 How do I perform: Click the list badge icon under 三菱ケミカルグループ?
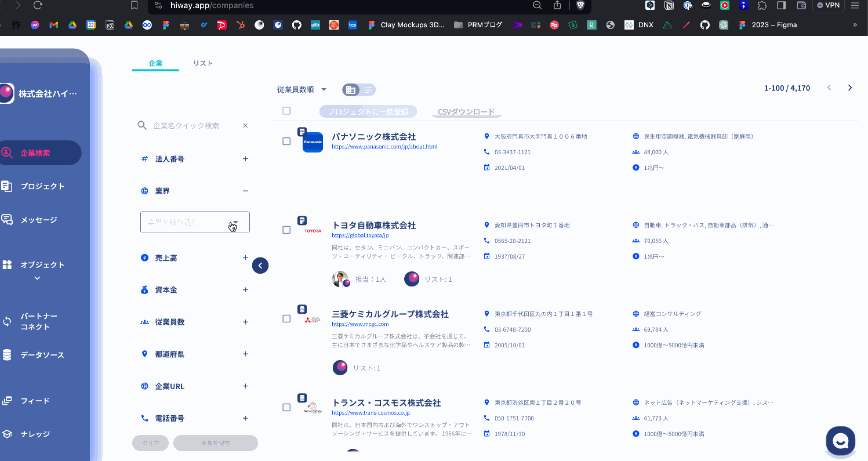(x=340, y=368)
